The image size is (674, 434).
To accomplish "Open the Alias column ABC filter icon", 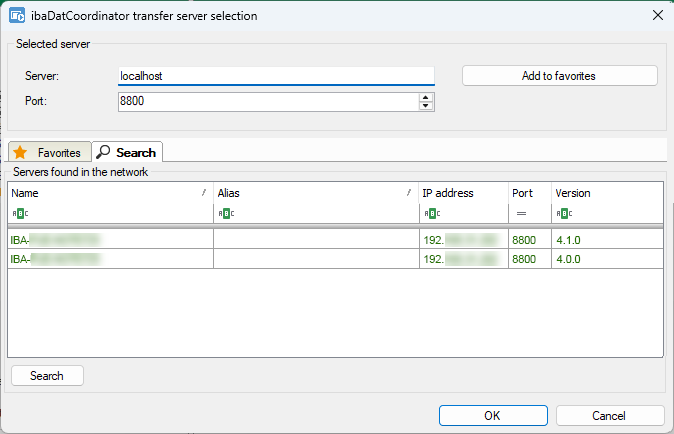I will (226, 213).
